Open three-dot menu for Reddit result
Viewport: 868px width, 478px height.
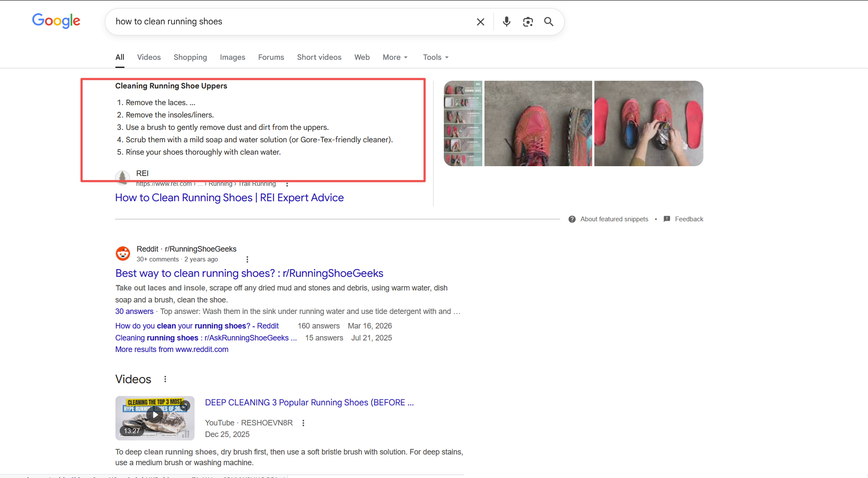[x=247, y=259]
